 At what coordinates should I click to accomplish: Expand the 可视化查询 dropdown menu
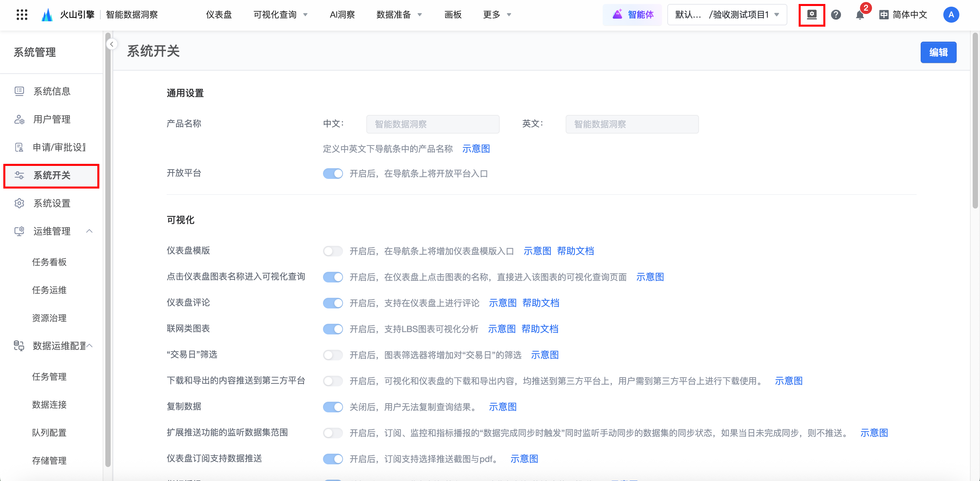[x=280, y=15]
